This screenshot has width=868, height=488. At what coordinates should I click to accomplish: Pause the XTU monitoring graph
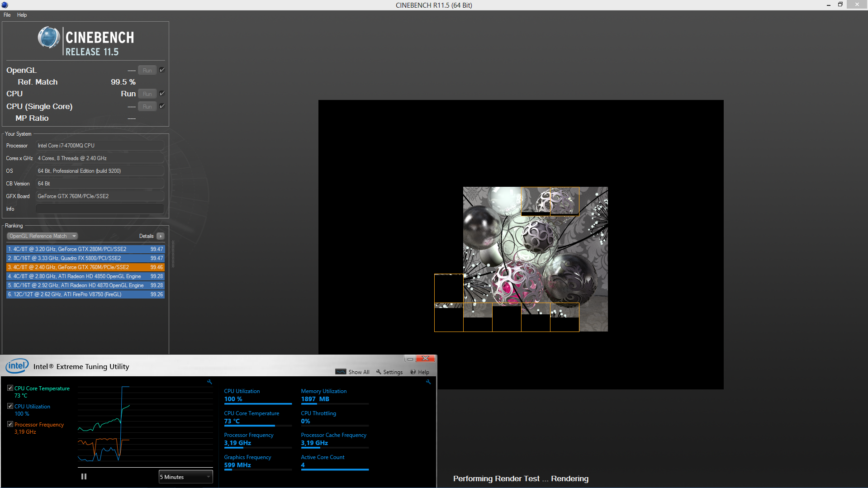tap(84, 476)
